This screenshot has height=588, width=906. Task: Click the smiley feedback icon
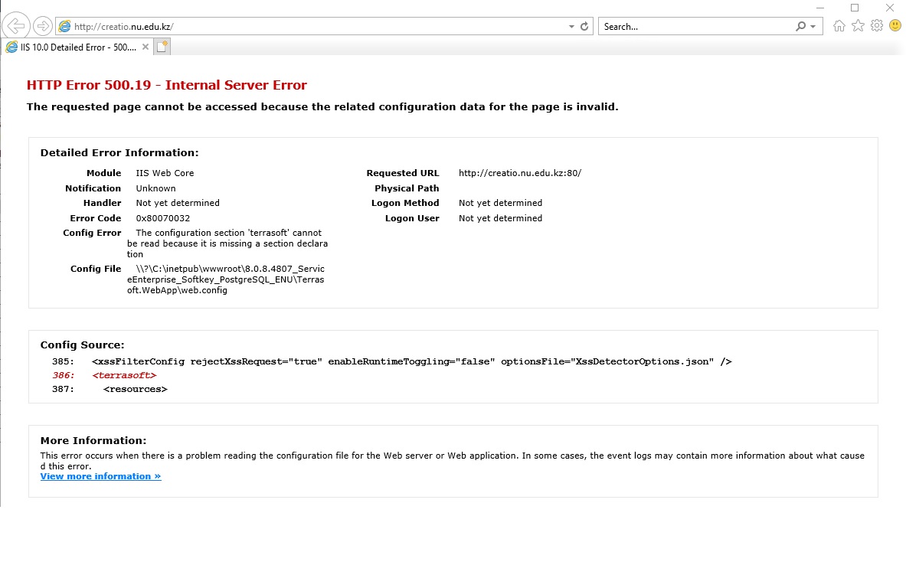[x=895, y=25]
